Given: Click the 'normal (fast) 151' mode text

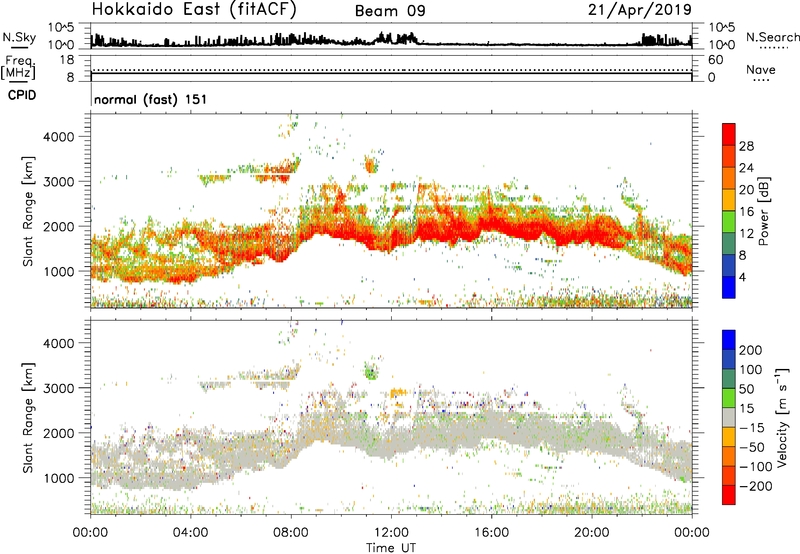Looking at the screenshot, I should pos(151,99).
